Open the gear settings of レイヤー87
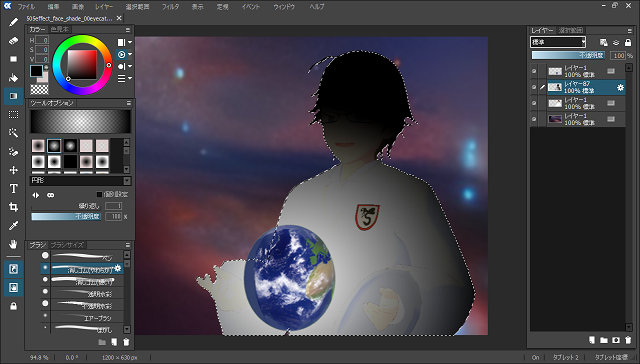 (x=620, y=87)
